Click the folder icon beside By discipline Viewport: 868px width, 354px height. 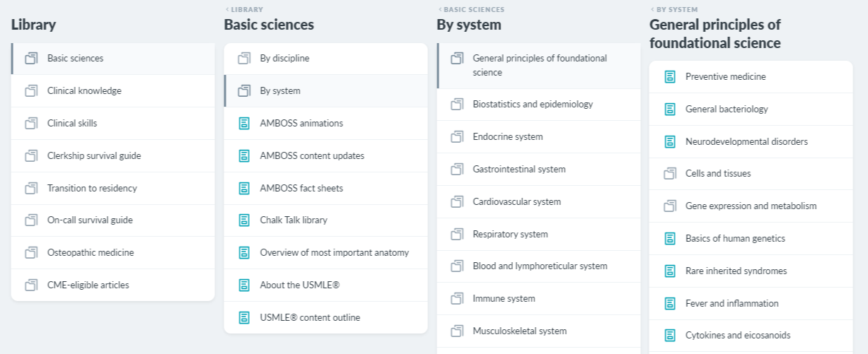[244, 58]
